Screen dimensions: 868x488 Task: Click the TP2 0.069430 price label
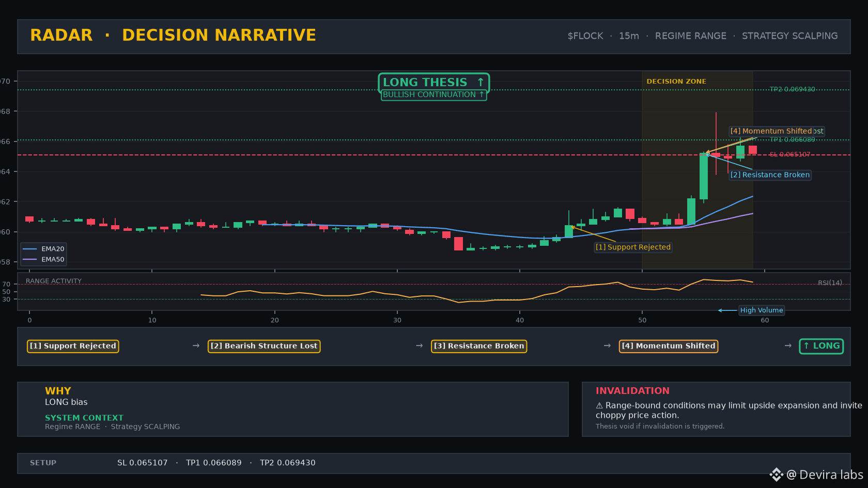(x=792, y=89)
